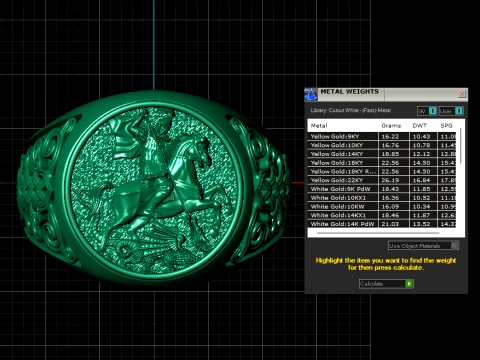This screenshot has width=480, height=360.
Task: Click SPG value in Yellow Gold:9KY row
Action: 448,136
